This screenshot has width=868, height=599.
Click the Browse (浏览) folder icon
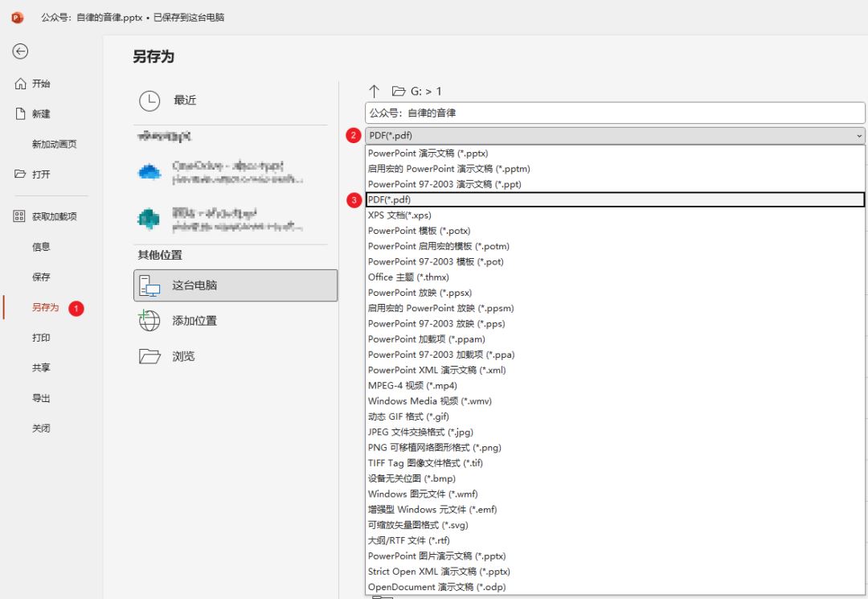[x=149, y=356]
